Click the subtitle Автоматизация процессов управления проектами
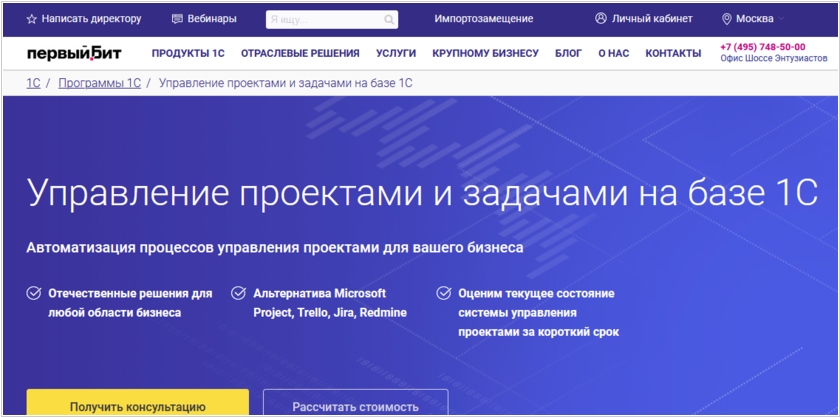Screen dimensions: 840x417 point(275,248)
